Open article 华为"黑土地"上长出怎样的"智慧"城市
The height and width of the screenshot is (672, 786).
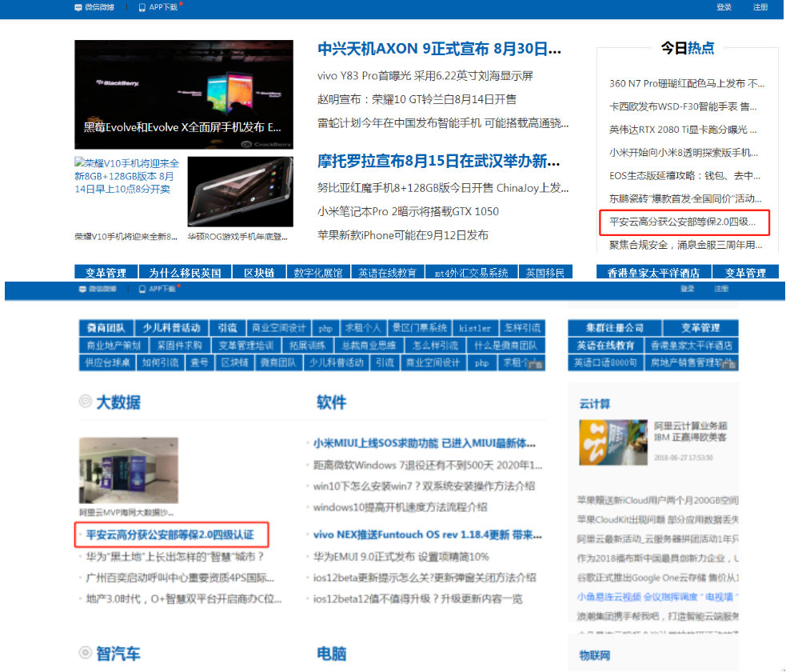(174, 557)
